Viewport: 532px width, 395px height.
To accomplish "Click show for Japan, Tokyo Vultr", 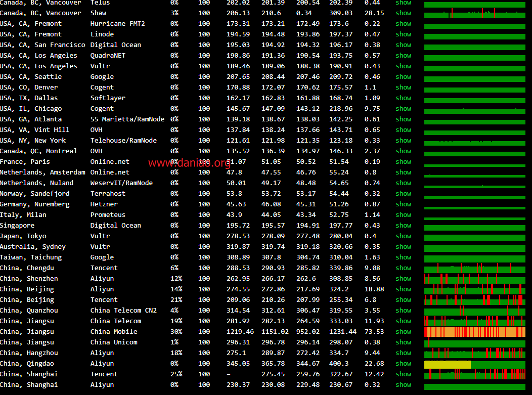I will click(403, 236).
